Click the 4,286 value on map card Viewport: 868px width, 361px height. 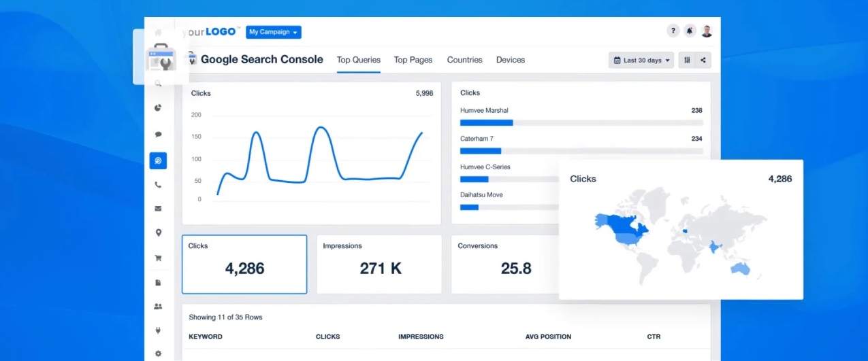click(x=780, y=179)
